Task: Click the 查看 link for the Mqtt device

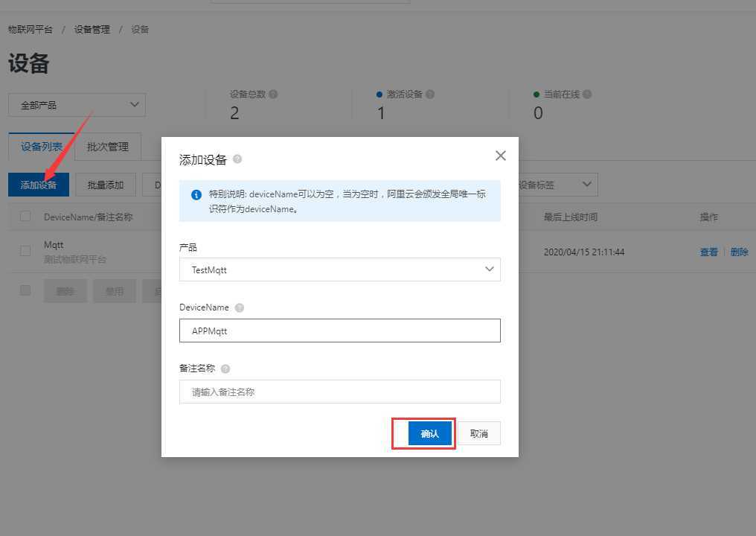Action: click(x=709, y=251)
